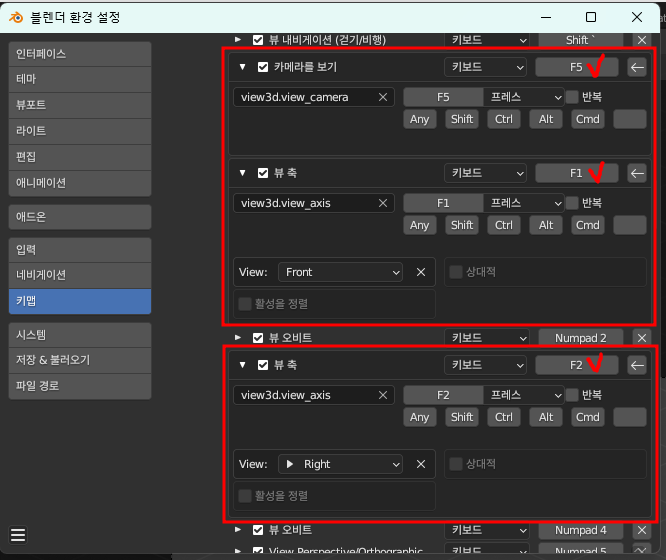This screenshot has height=560, width=666.
Task: Click the Blender logo in title bar
Action: [16, 17]
